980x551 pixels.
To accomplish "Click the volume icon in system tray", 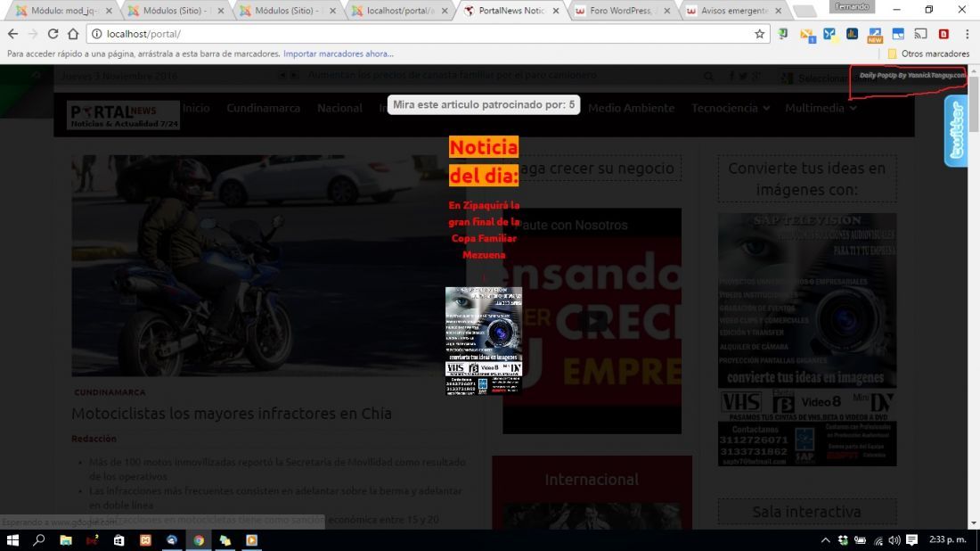I will click(x=894, y=539).
